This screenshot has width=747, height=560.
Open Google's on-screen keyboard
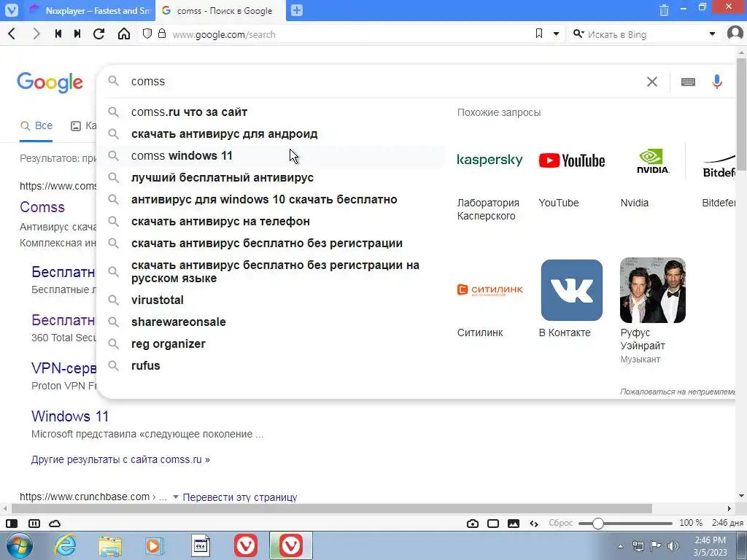[688, 82]
